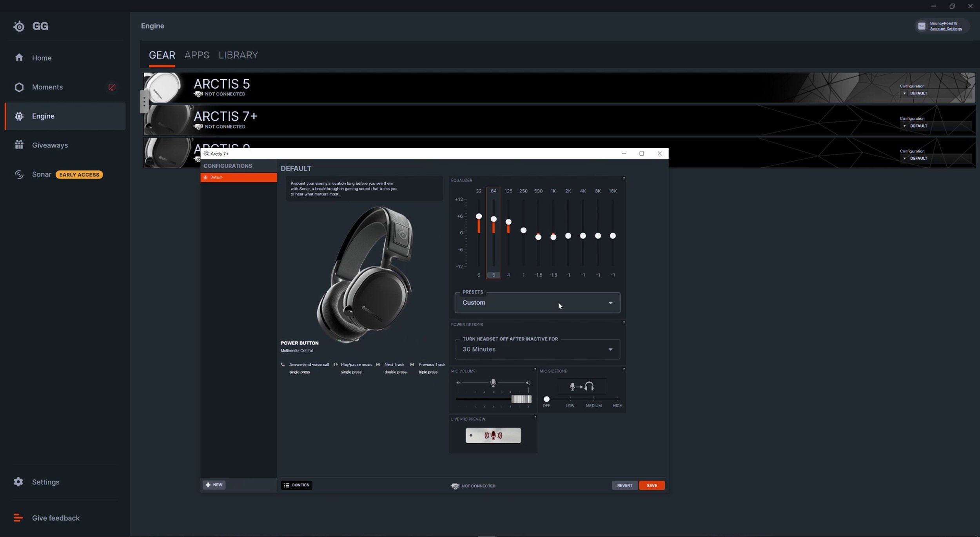
Task: Open Home from the sidebar
Action: (41, 58)
